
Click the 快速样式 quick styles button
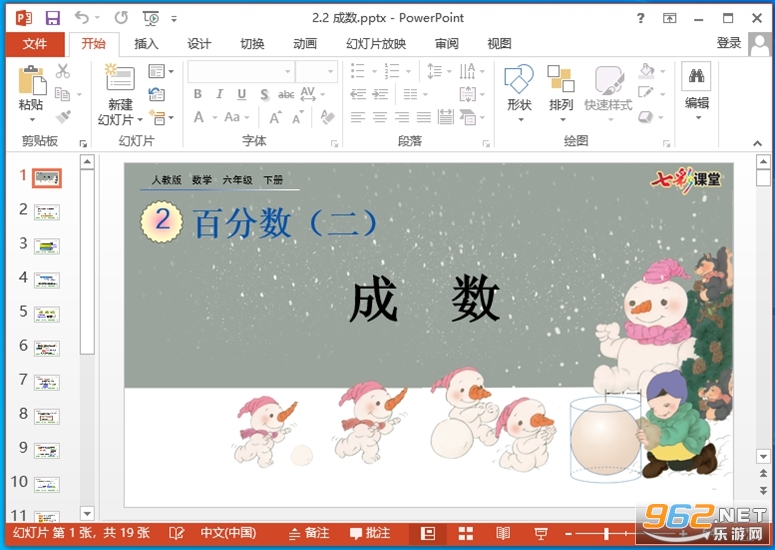point(608,93)
